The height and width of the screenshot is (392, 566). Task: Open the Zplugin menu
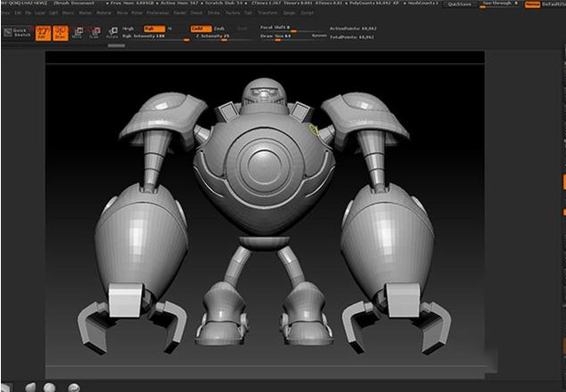pos(289,12)
